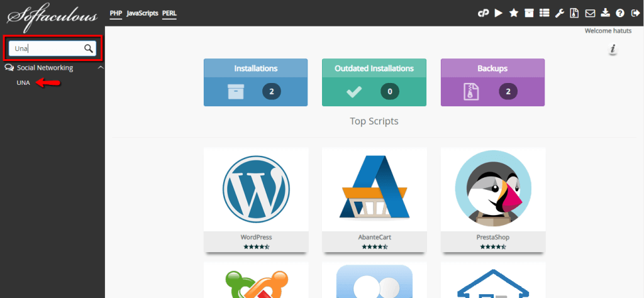Click the search magnifier icon

[88, 49]
